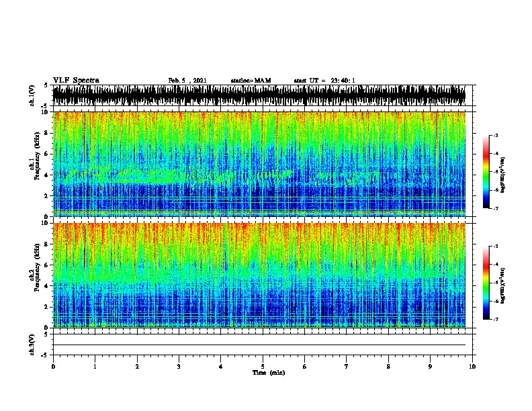Click the '-3' label on ch.1 colorbar
532x411 pixels.
[x=496, y=135]
